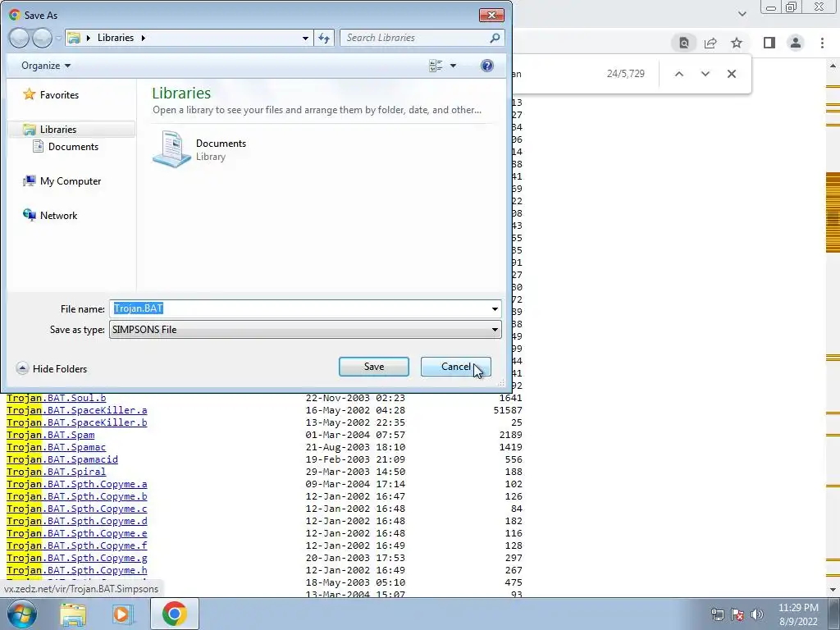
Task: Click the file size value 51587
Action: (x=508, y=410)
